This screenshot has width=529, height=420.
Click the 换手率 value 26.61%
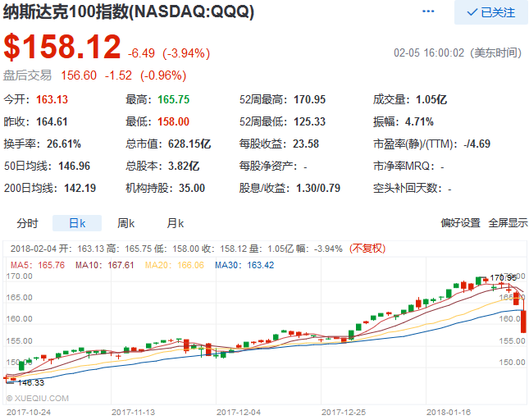[x=64, y=144]
